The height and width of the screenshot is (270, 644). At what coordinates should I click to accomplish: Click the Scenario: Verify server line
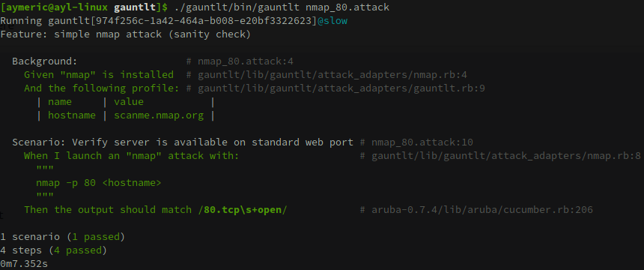click(183, 142)
